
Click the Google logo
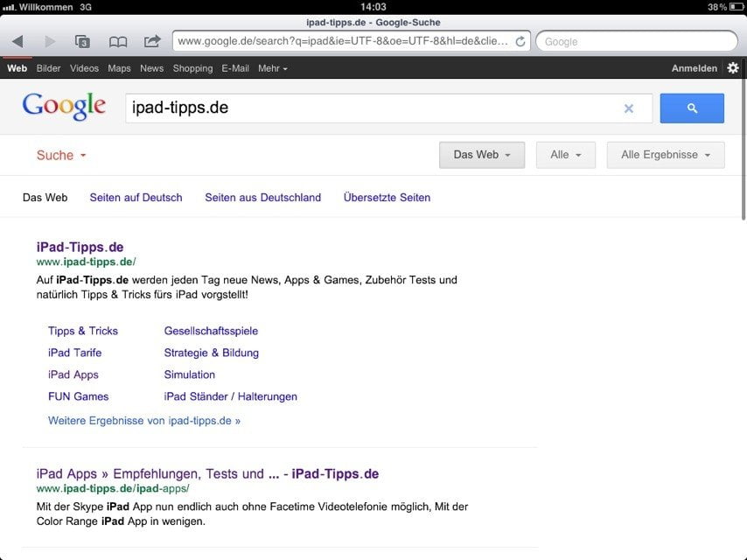(x=64, y=106)
